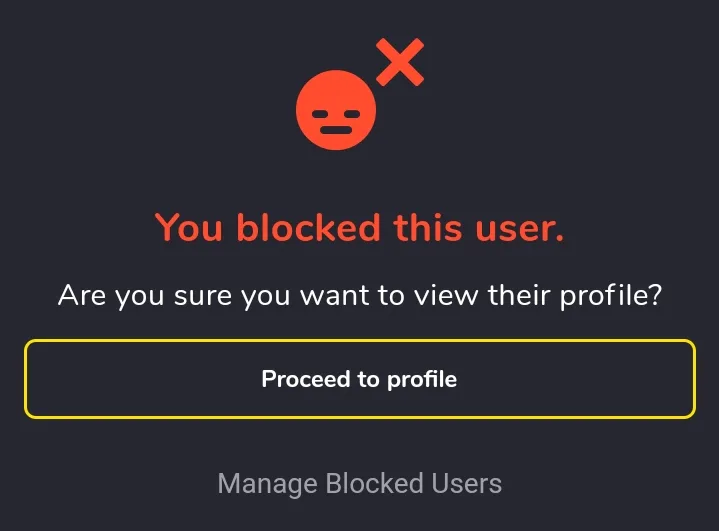Tap the mouth of the blocked face emoji

pyautogui.click(x=336, y=130)
